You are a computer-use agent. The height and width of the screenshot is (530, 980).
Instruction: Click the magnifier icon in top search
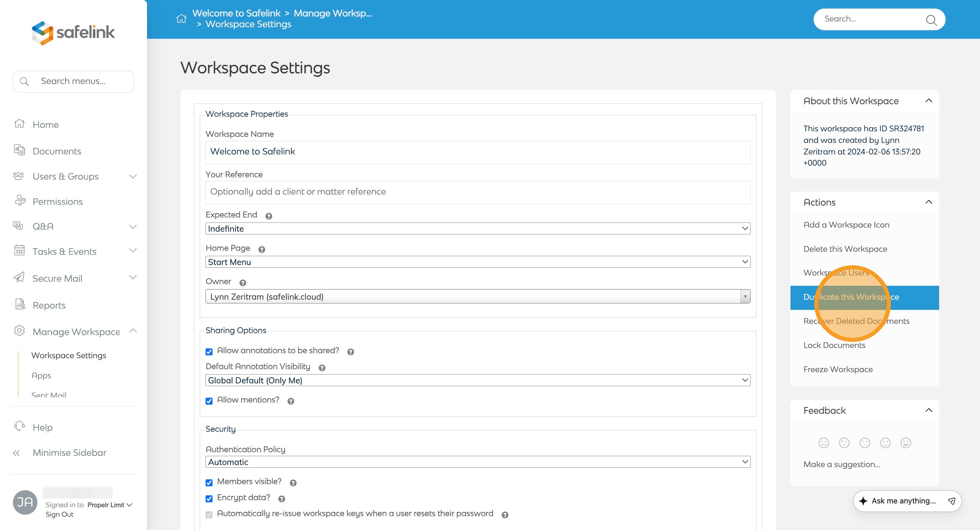coord(931,20)
